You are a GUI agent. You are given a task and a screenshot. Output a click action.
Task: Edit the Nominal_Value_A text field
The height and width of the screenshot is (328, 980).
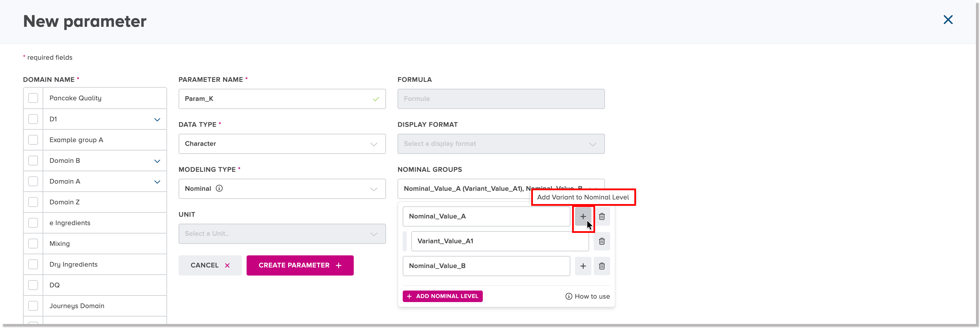click(486, 216)
